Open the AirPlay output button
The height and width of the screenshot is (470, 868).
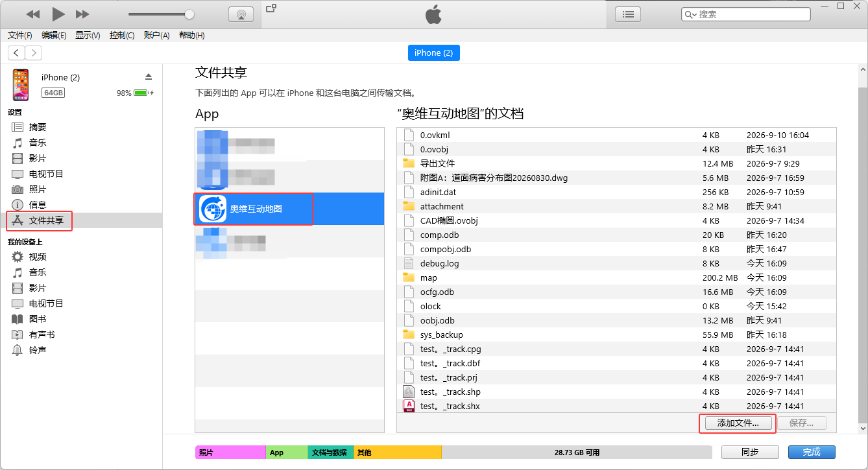[x=241, y=14]
